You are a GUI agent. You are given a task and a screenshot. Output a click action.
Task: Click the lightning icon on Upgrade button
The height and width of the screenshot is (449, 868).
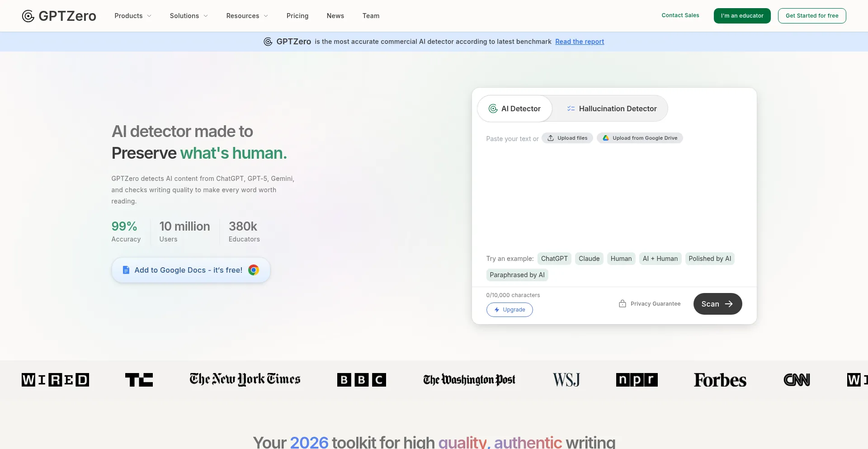pos(496,310)
